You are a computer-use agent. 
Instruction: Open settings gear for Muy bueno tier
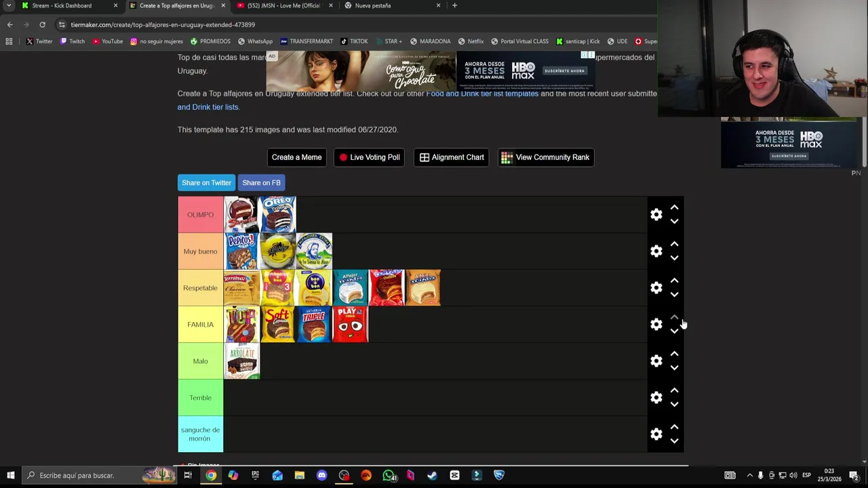656,251
